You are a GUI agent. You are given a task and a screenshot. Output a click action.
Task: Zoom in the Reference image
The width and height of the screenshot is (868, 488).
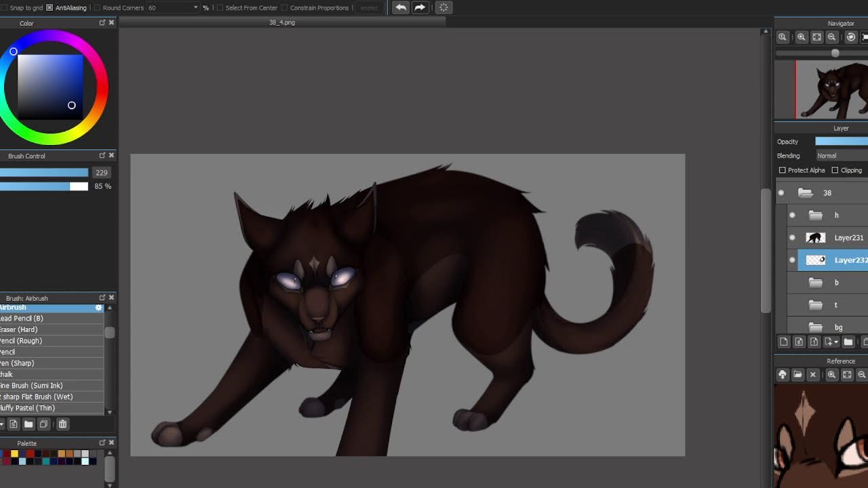[x=831, y=375]
